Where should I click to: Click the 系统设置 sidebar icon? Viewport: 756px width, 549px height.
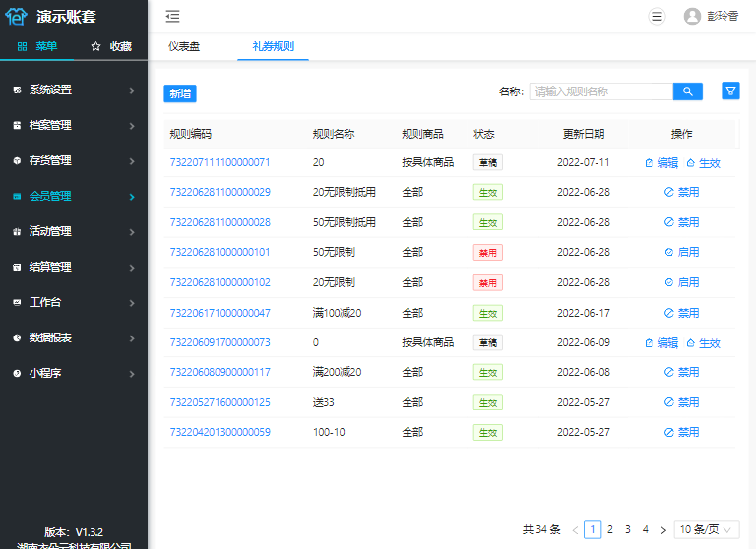click(18, 91)
